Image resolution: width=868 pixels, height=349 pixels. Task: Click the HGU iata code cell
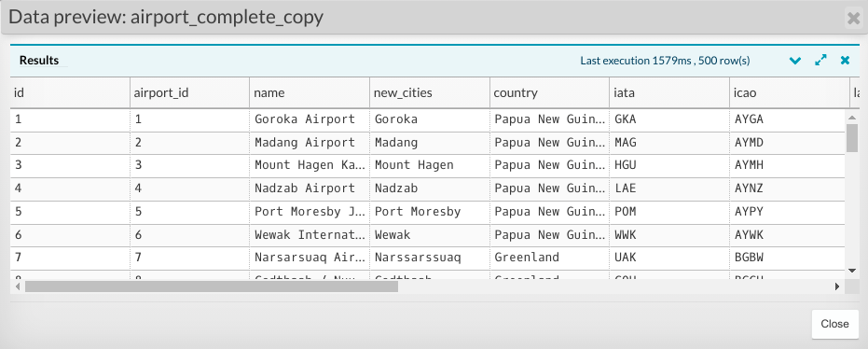coord(669,166)
